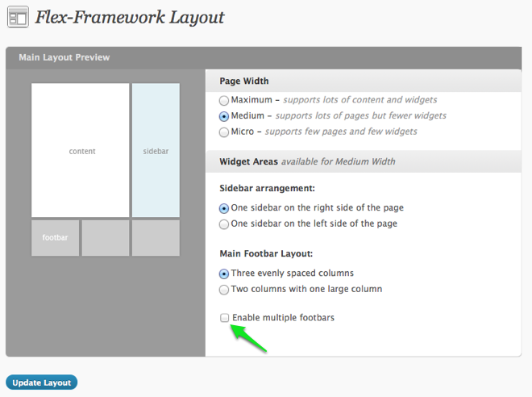Screen dimensions: 532x397
Task: Click the sidebar block in layout preview
Action: [x=156, y=151]
